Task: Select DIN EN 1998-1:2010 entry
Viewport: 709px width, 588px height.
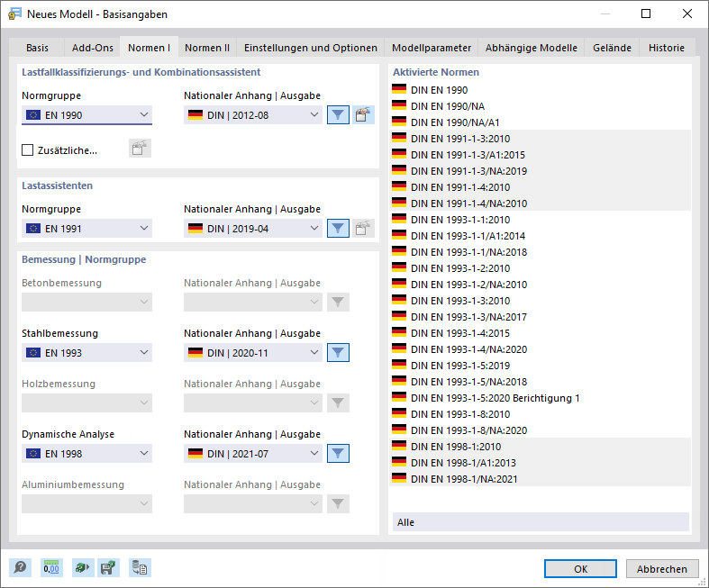Action: pyautogui.click(x=540, y=447)
